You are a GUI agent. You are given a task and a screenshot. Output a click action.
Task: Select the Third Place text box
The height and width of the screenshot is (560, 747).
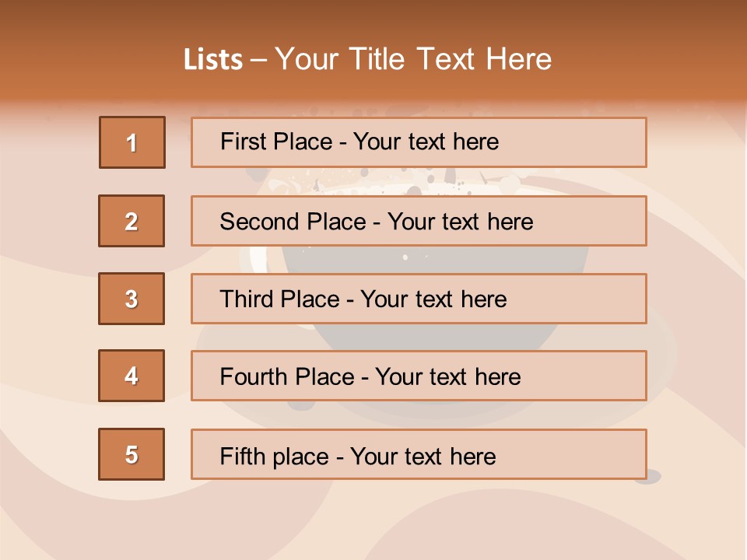[x=419, y=299]
